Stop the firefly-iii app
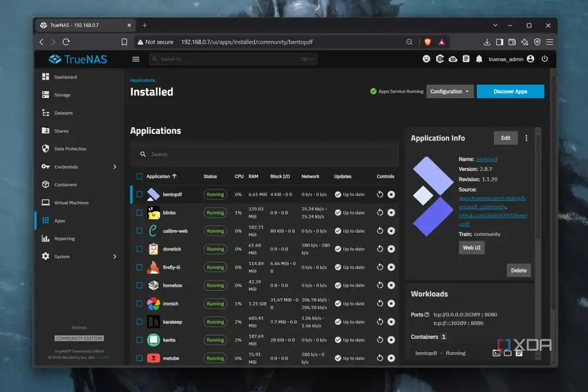Screen dimensions: 588x392 pyautogui.click(x=391, y=267)
